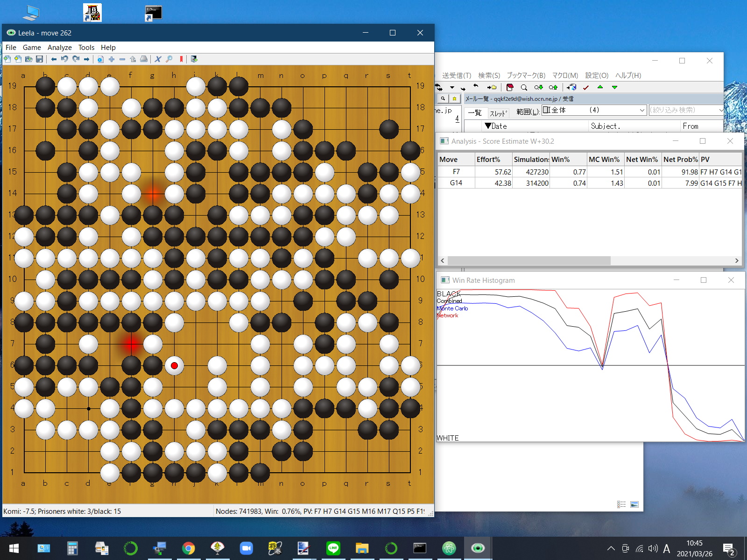Click the blue forward arrow icon

(86, 59)
